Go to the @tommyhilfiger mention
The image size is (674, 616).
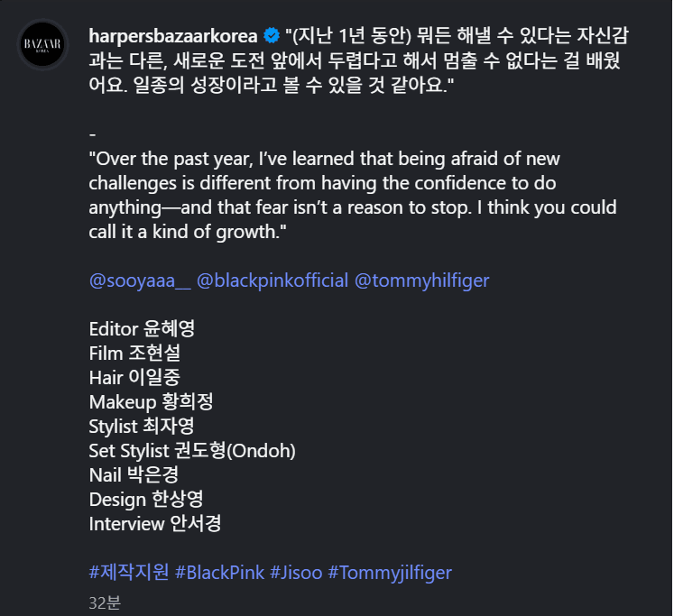tap(421, 280)
